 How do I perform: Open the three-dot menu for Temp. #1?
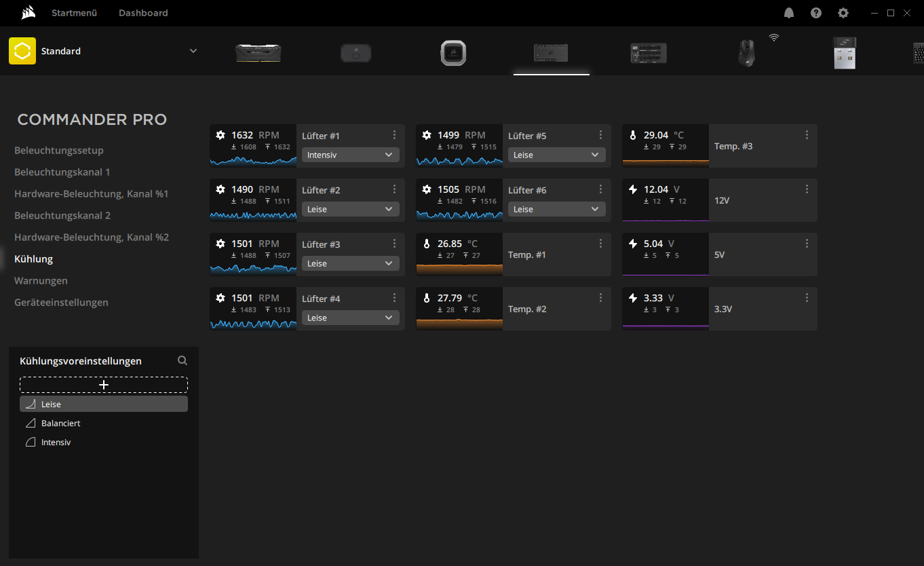click(x=600, y=244)
